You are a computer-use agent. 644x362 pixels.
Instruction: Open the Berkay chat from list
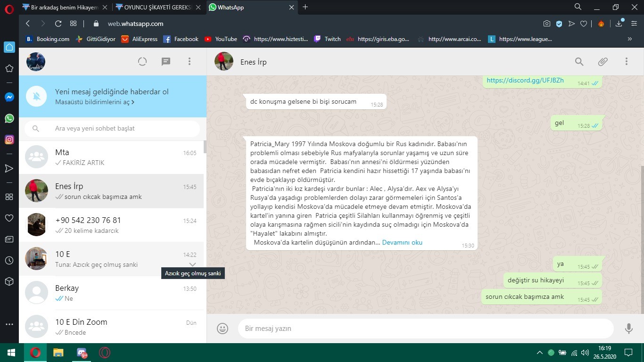tap(111, 293)
